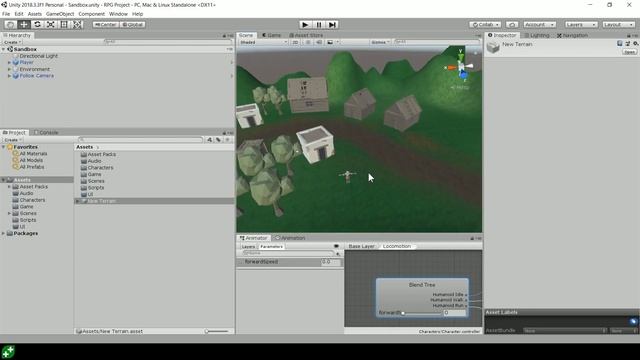Toggle scene audio button
640x360 pixels.
(x=319, y=42)
